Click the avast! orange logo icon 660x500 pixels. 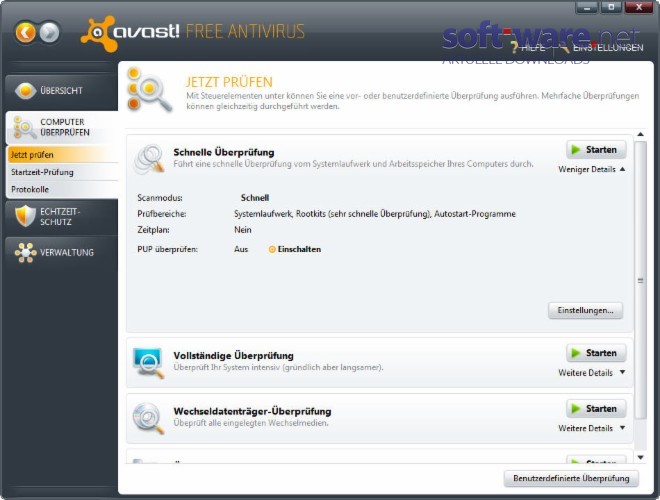click(98, 34)
